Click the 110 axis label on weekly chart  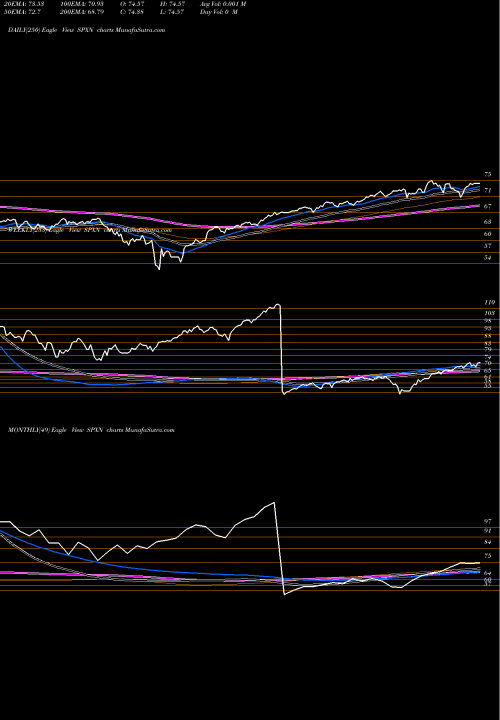pos(489,303)
